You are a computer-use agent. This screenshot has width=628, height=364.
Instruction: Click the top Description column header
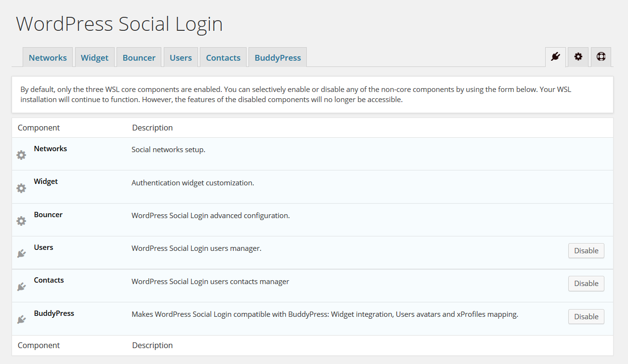click(x=153, y=128)
